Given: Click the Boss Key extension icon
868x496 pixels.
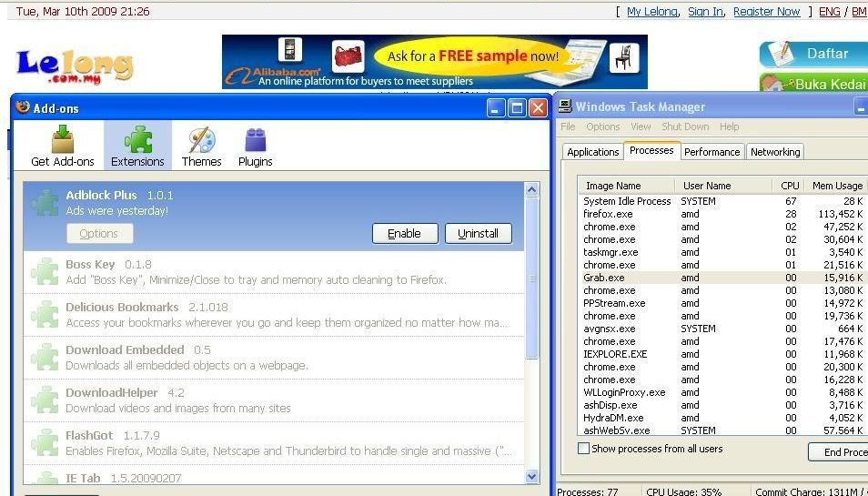Looking at the screenshot, I should [x=45, y=271].
